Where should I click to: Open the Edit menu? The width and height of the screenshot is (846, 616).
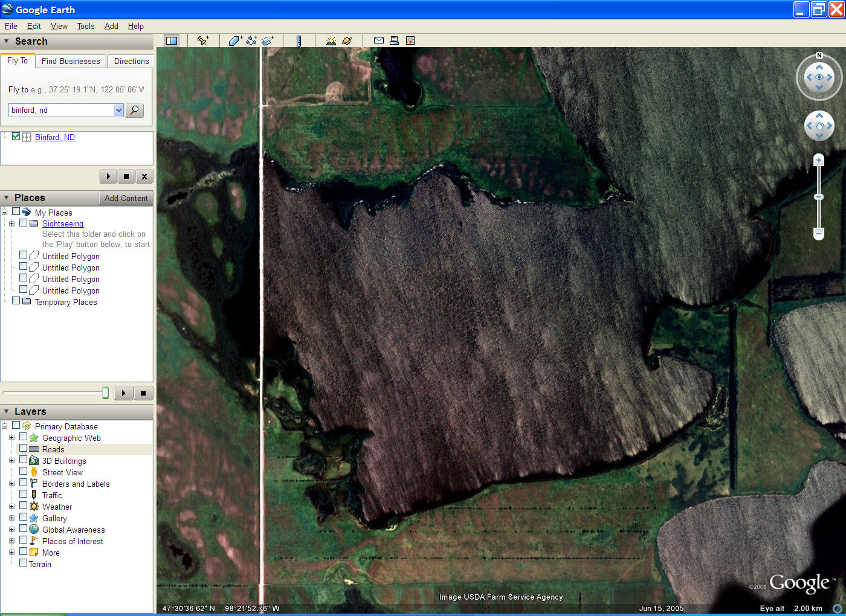pos(34,27)
